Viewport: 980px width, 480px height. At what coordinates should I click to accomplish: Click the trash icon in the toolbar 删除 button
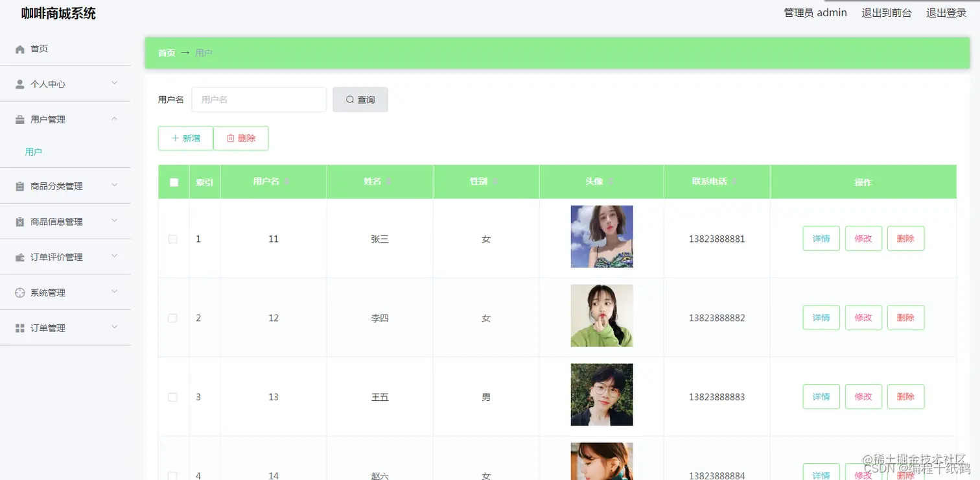pyautogui.click(x=230, y=138)
